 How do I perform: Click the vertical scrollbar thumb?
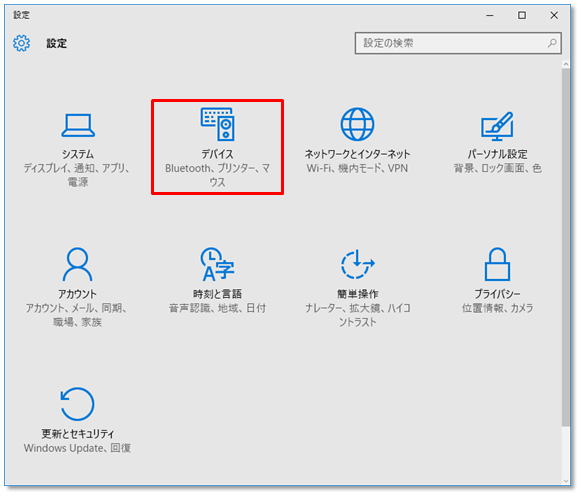566,247
